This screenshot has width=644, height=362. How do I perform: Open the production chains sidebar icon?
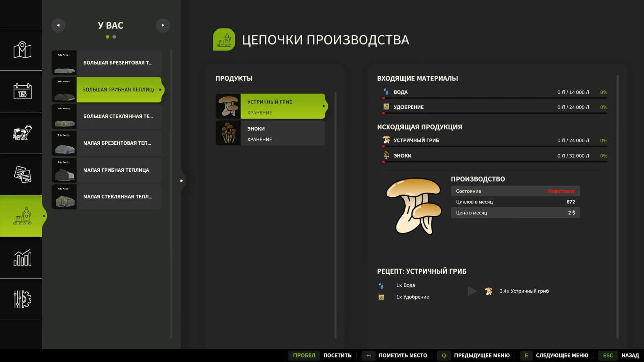pos(22,216)
